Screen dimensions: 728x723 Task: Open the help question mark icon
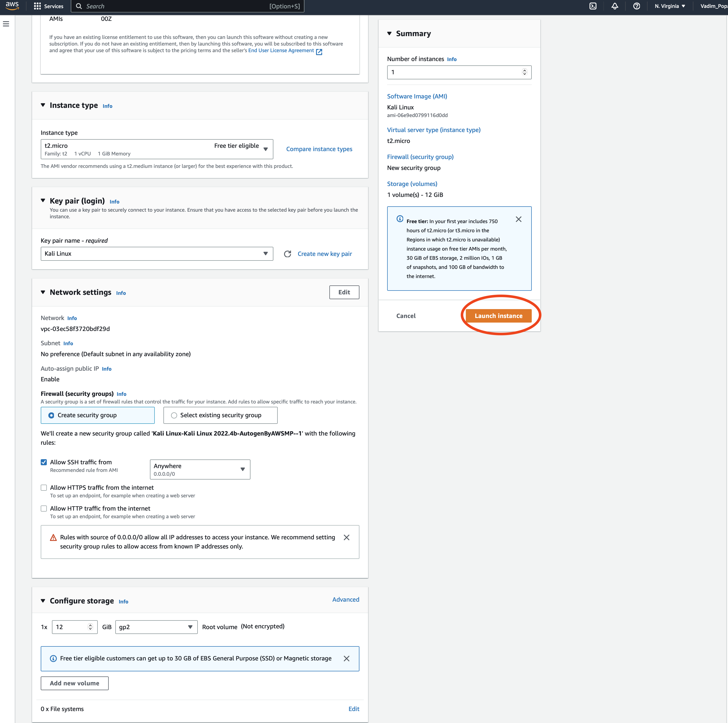636,6
